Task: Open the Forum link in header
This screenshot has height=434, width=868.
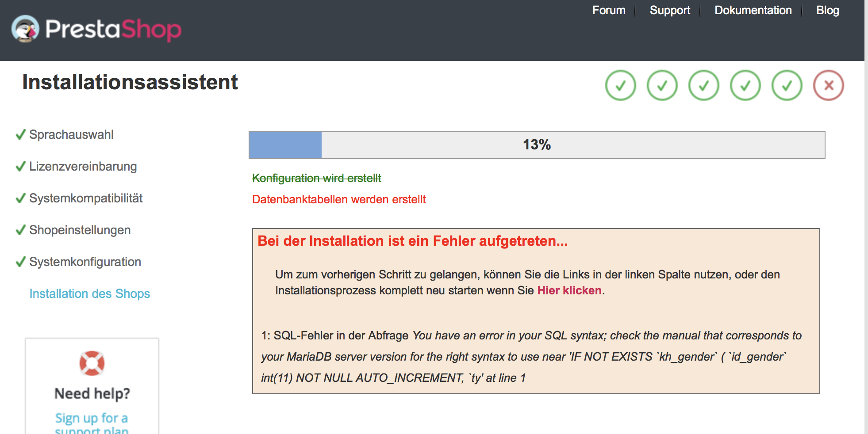Action: tap(609, 10)
